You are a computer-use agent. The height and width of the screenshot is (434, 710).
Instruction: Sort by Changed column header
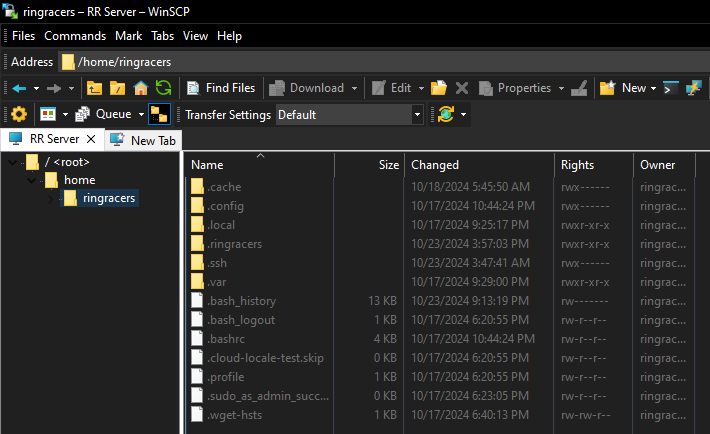point(480,165)
